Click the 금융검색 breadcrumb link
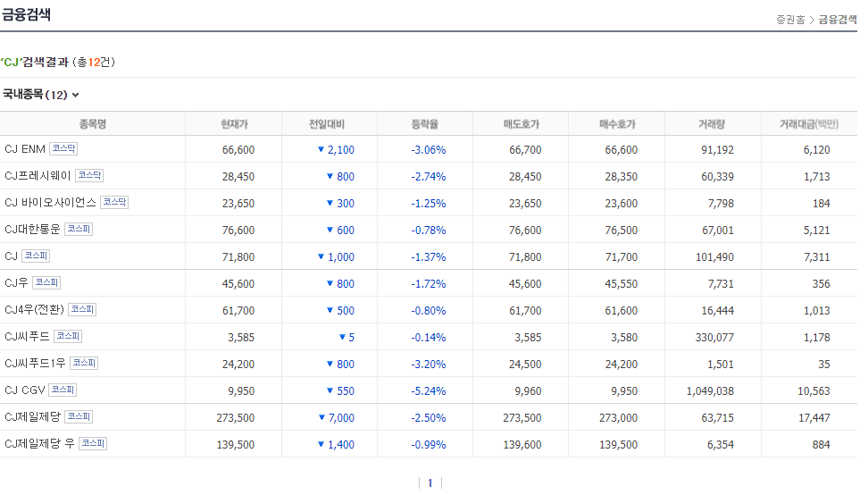 click(x=838, y=20)
